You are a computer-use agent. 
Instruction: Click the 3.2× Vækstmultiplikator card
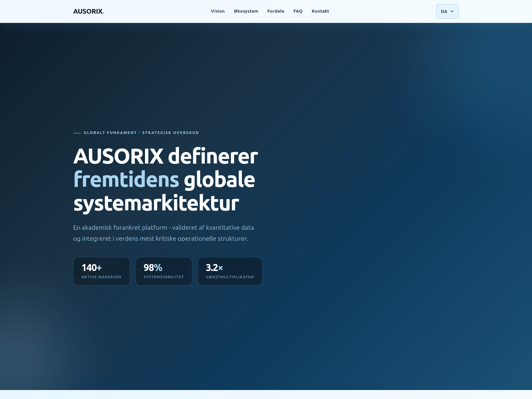pos(230,271)
